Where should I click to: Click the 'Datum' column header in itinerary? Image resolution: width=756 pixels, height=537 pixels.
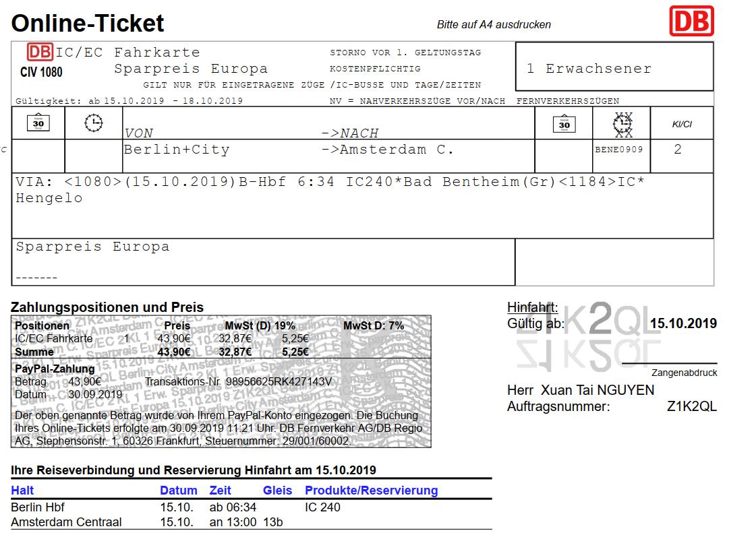179,491
